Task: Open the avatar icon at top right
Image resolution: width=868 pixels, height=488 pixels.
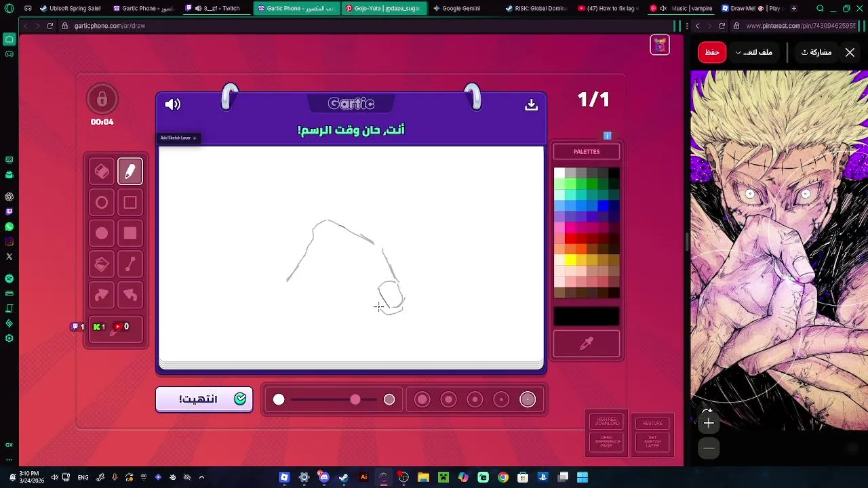Action: pos(660,45)
